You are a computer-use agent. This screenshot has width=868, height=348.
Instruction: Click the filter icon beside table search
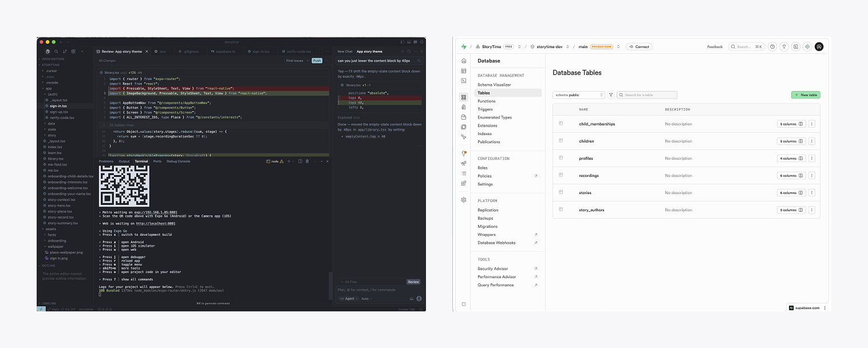[x=611, y=95]
